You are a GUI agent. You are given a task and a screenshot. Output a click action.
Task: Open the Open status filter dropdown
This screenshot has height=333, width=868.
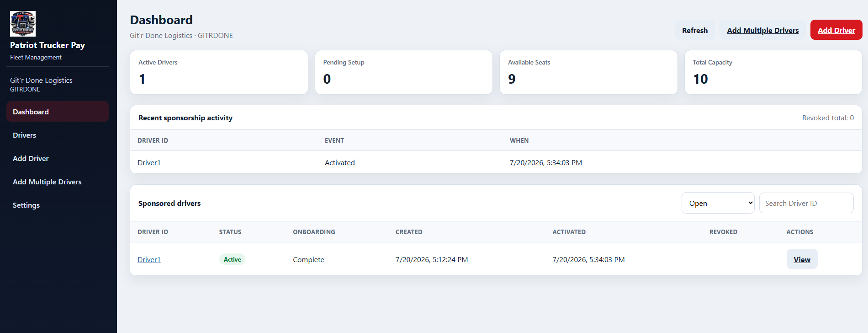[x=718, y=203]
